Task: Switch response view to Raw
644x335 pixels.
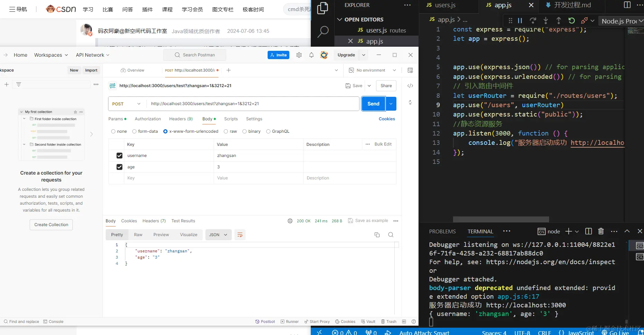Action: (138, 235)
